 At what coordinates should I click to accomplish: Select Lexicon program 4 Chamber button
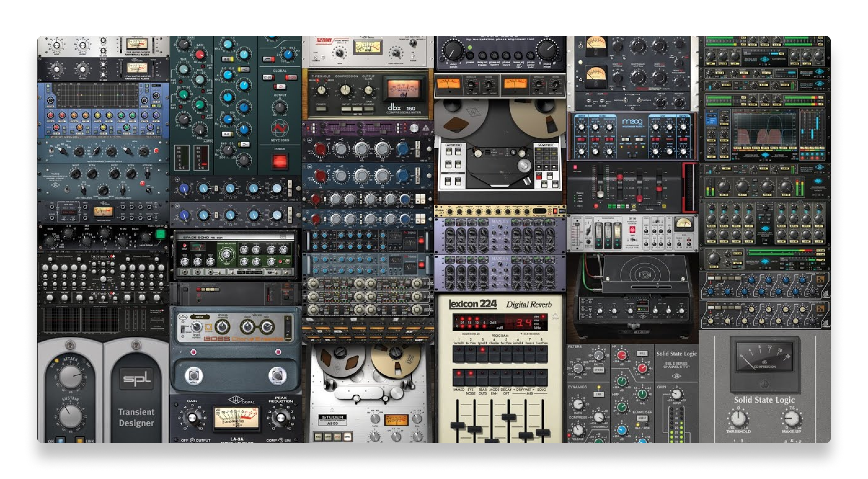pos(494,354)
